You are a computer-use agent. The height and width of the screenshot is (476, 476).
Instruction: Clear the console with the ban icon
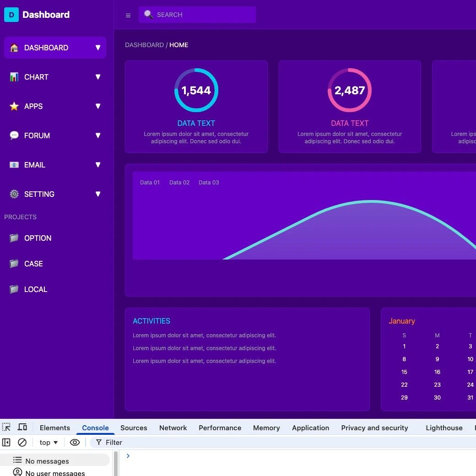pos(22,442)
